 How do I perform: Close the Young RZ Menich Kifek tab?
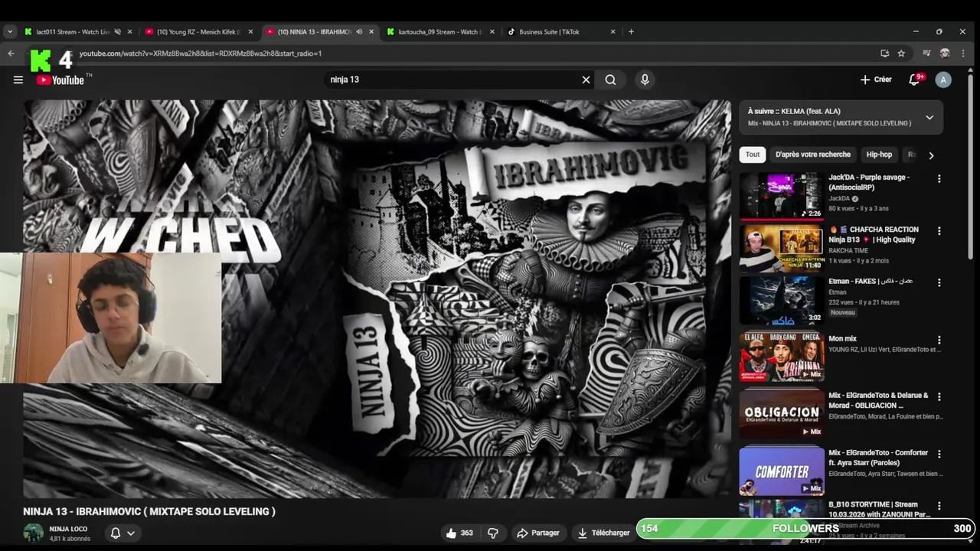250,31
